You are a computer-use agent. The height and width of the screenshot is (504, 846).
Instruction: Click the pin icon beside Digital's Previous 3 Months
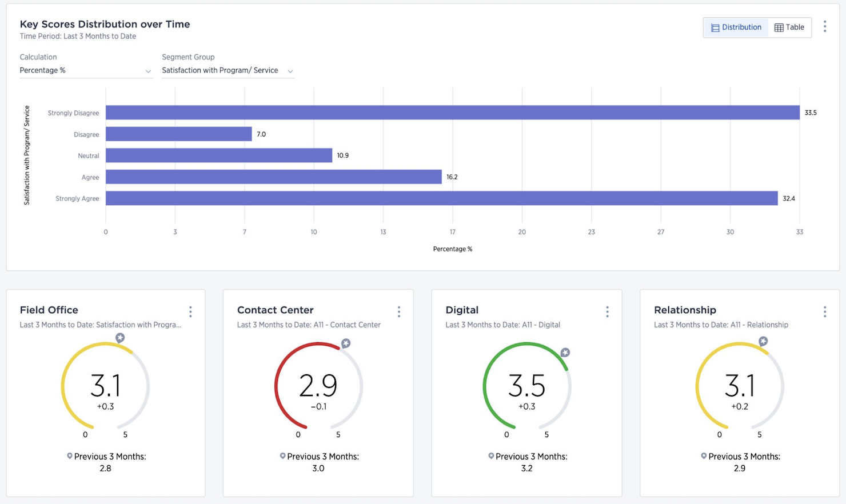pyautogui.click(x=490, y=456)
